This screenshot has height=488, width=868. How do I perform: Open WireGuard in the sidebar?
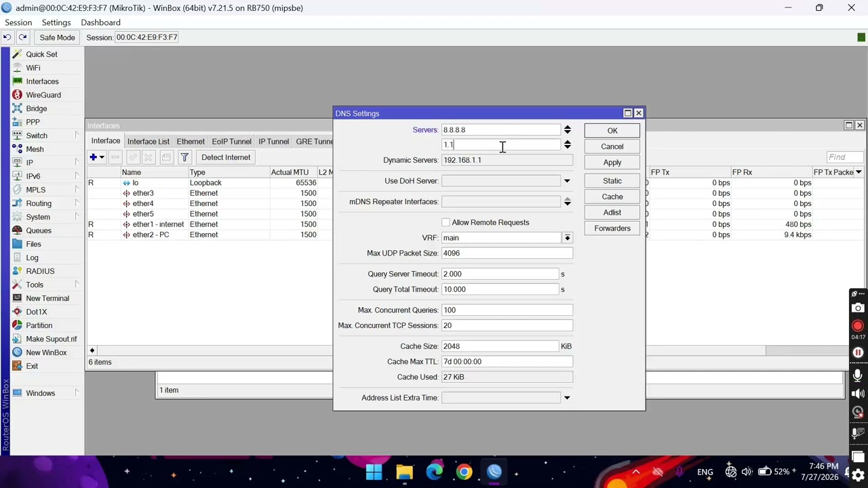43,95
